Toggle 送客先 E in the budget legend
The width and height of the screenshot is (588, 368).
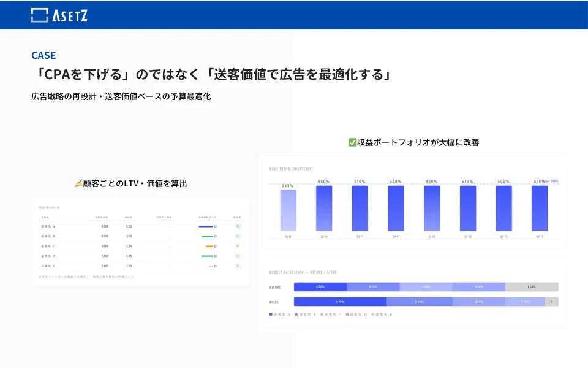tap(382, 313)
